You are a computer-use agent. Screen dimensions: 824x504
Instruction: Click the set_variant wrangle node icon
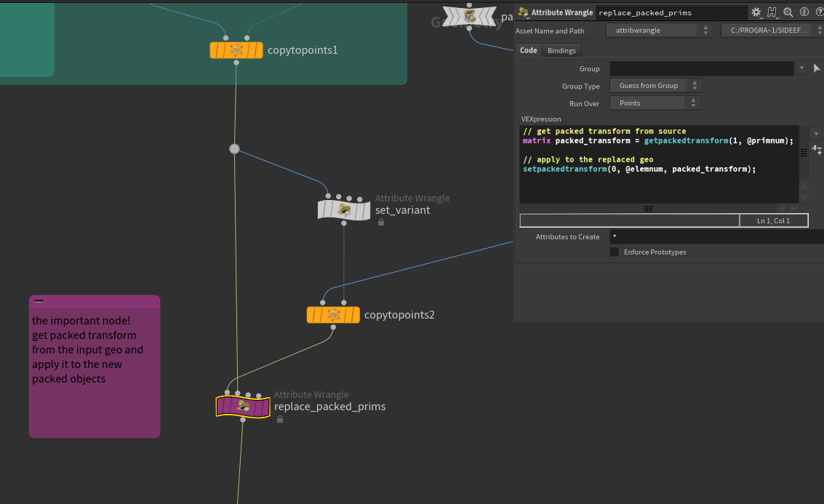tap(343, 209)
